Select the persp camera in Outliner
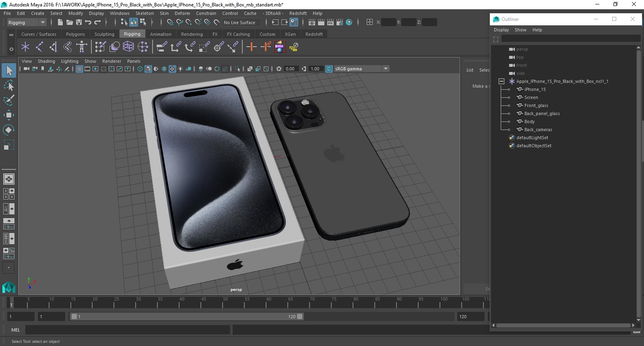This screenshot has height=346, width=644. coord(522,49)
